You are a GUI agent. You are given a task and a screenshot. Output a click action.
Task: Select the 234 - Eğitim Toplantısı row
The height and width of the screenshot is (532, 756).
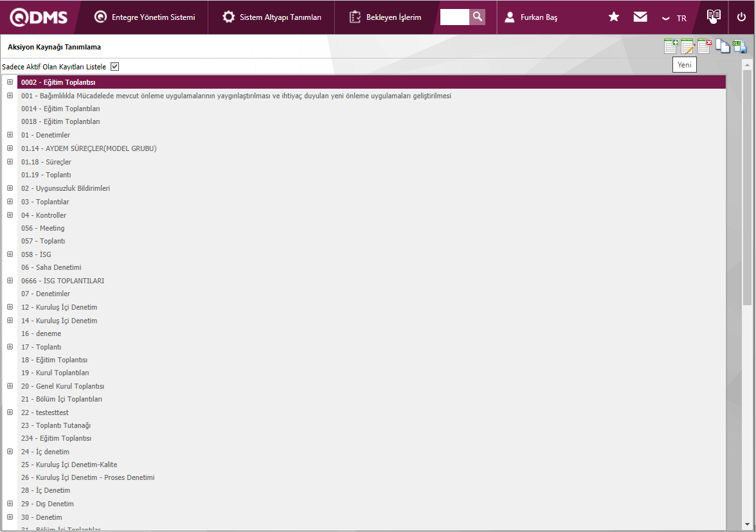(372, 438)
